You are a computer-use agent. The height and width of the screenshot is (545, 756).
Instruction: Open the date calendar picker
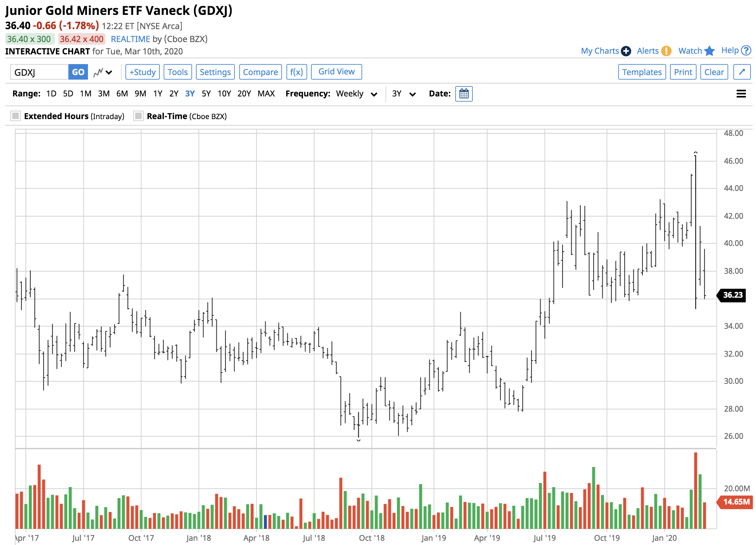(x=464, y=94)
